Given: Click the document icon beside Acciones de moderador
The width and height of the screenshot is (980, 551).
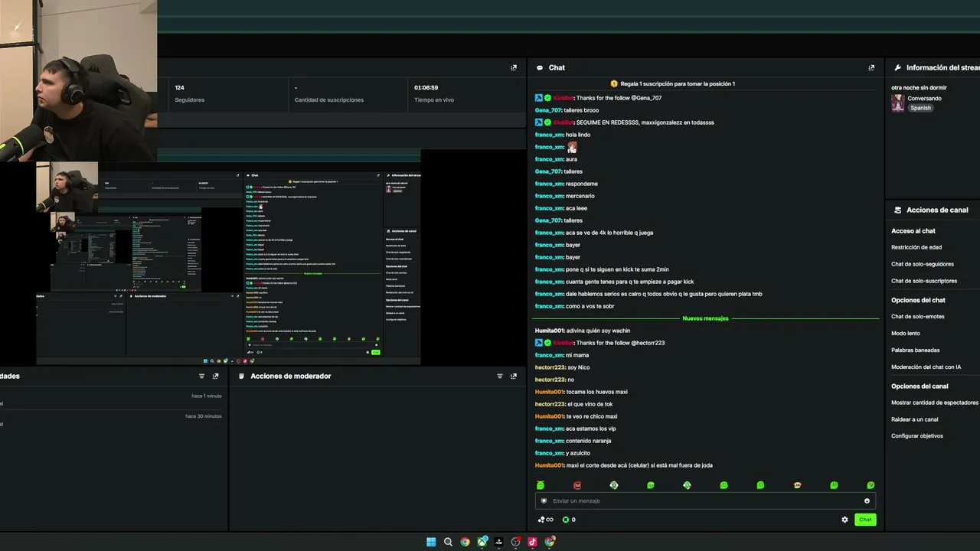Looking at the screenshot, I should [x=241, y=376].
